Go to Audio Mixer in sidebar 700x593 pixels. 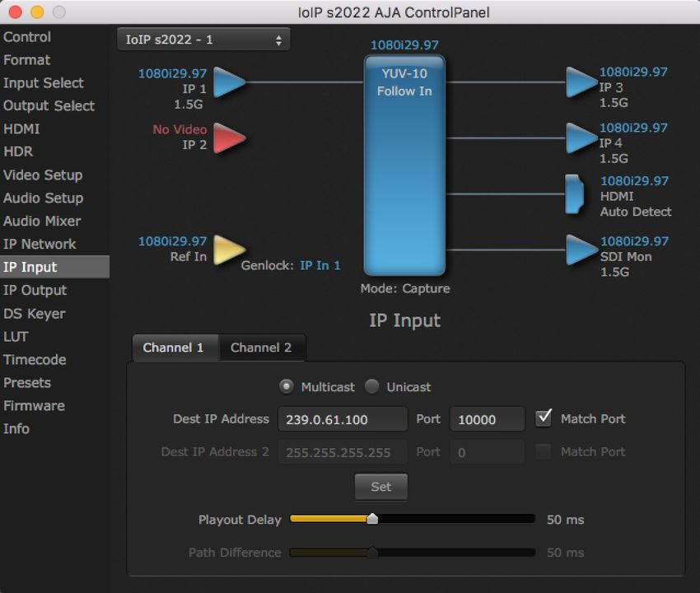[x=54, y=221]
